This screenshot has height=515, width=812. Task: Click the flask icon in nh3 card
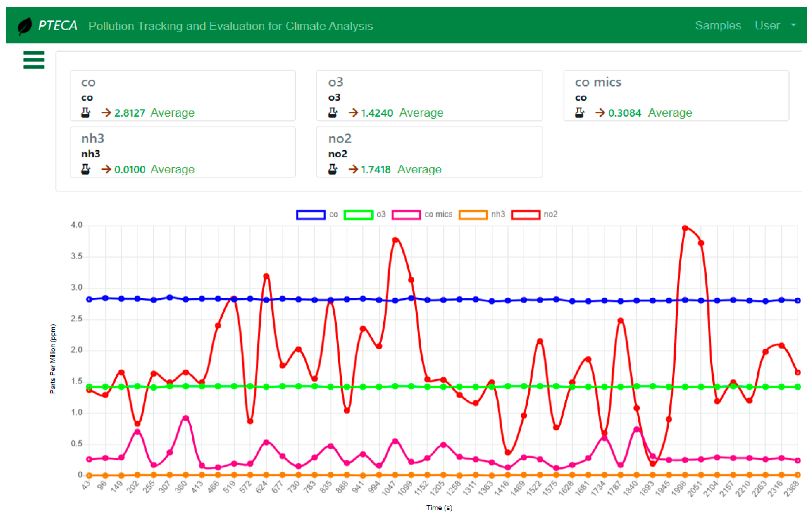86,169
